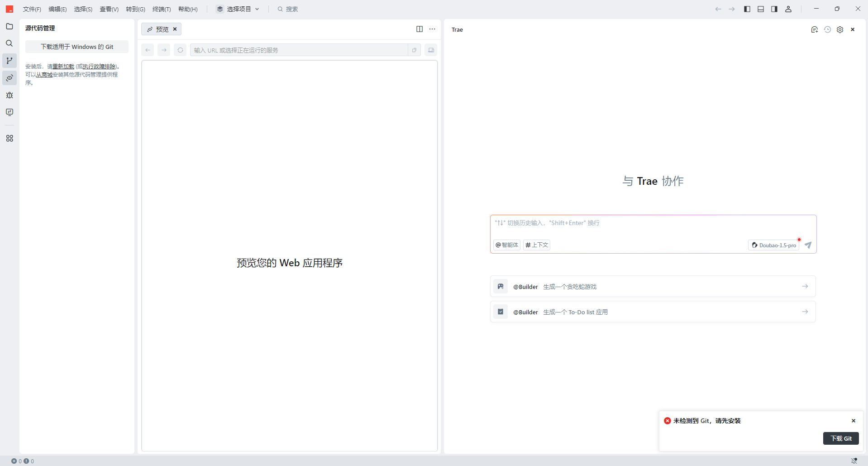Open the 终端(T) menu
The width and height of the screenshot is (868, 466).
point(162,9)
